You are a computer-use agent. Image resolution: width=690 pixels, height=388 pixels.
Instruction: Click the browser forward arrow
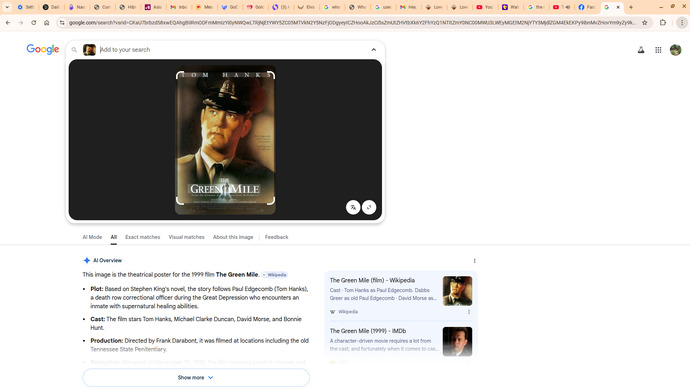tap(21, 22)
